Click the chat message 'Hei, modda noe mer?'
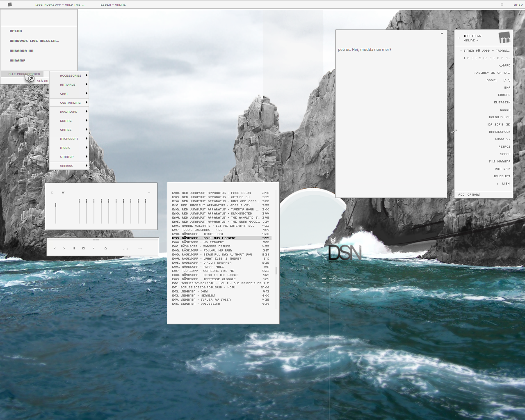 pyautogui.click(x=372, y=50)
